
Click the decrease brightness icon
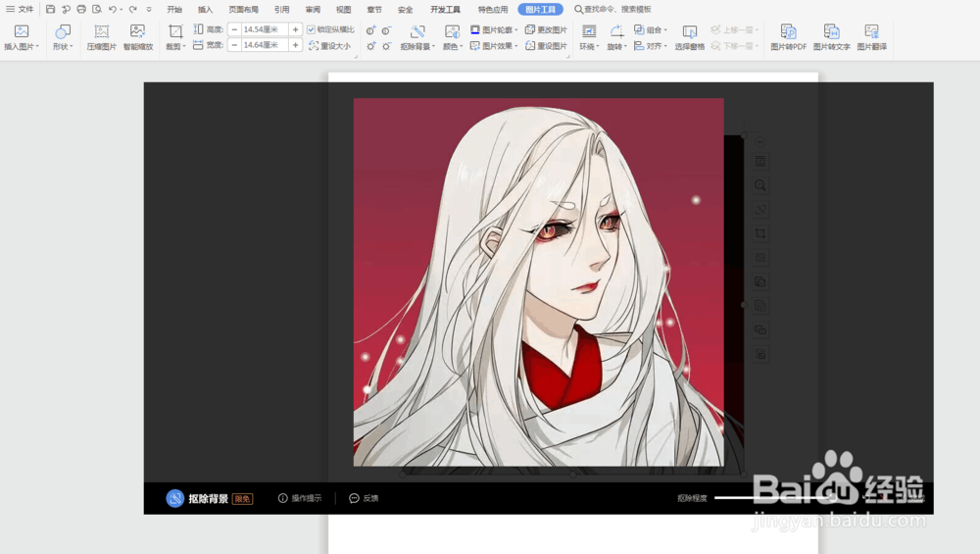click(387, 46)
